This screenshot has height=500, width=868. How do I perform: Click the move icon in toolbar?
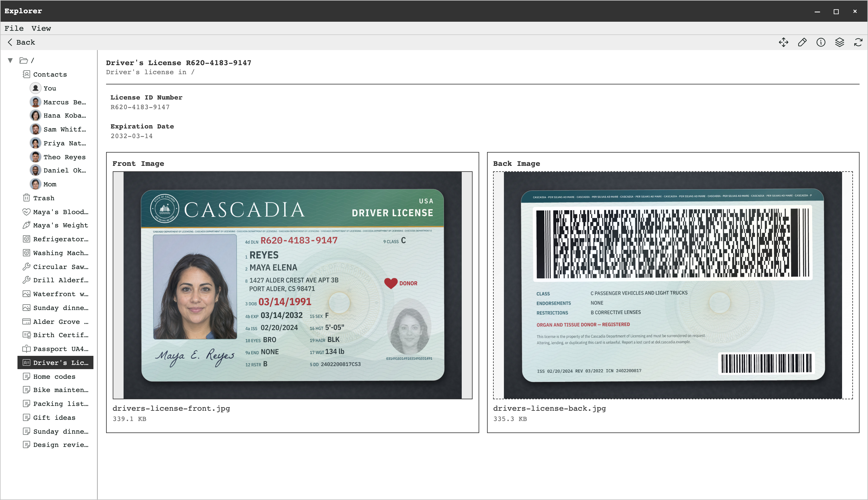(784, 42)
